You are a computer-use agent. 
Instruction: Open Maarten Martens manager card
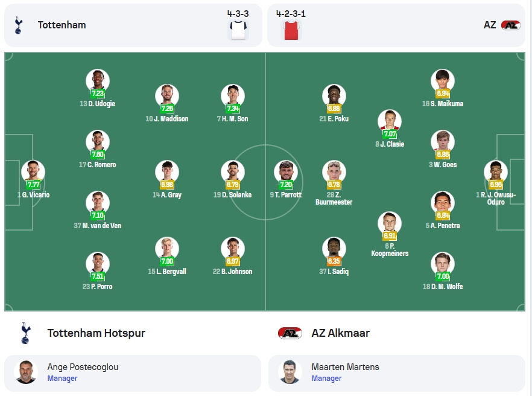pos(397,373)
